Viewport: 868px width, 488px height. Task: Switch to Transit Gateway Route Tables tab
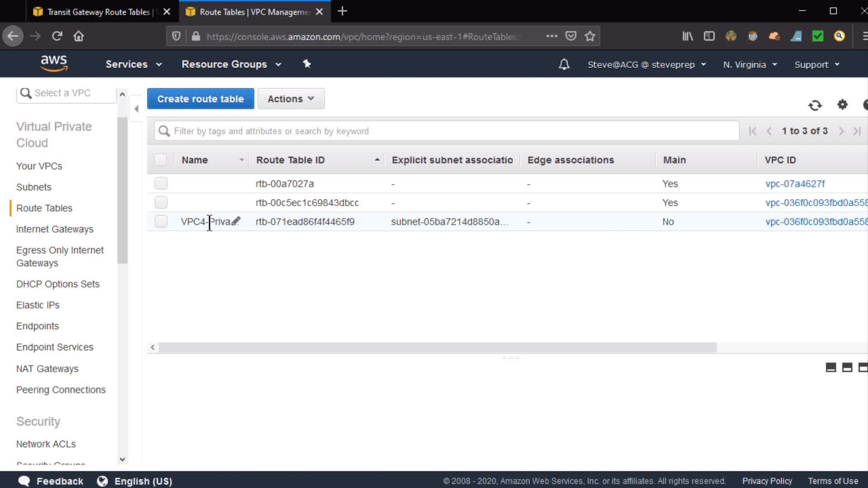tap(98, 12)
